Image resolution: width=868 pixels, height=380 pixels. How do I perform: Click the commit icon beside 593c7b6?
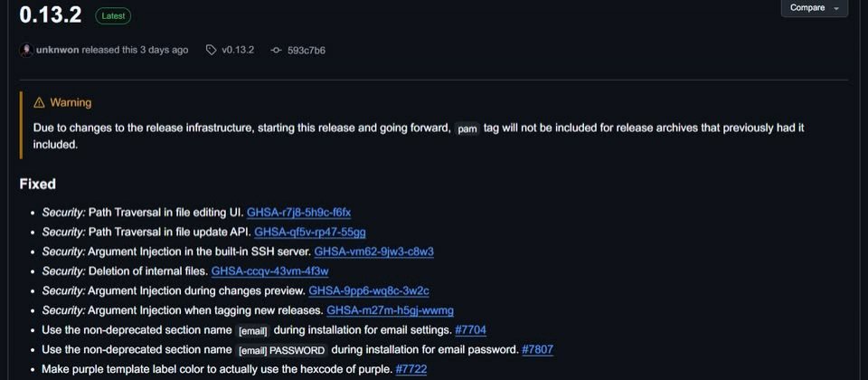click(x=277, y=51)
